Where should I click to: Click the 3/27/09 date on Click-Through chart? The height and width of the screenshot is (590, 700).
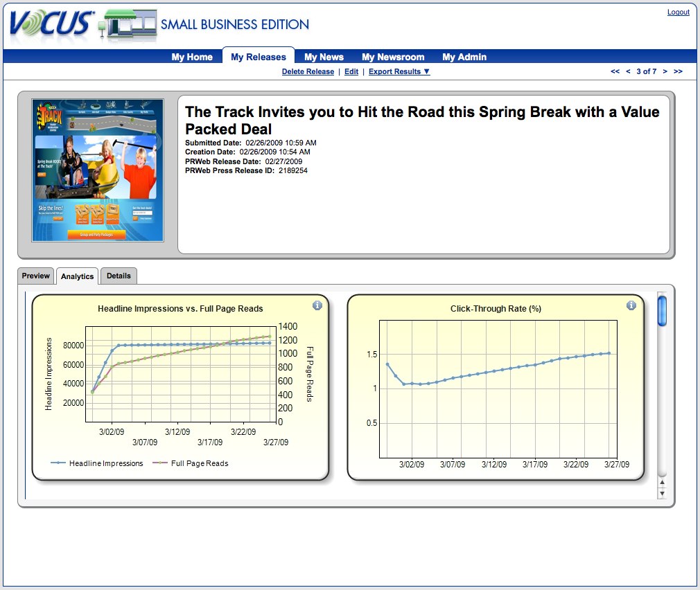617,464
